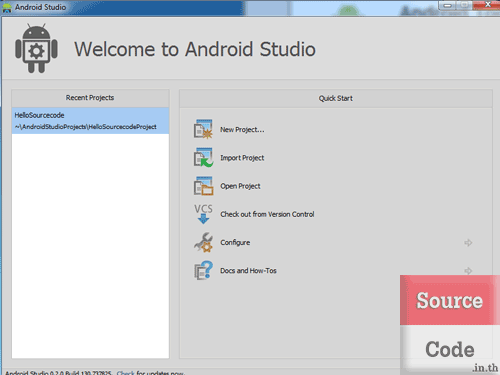Open Docs and How-Tos label

coord(248,271)
